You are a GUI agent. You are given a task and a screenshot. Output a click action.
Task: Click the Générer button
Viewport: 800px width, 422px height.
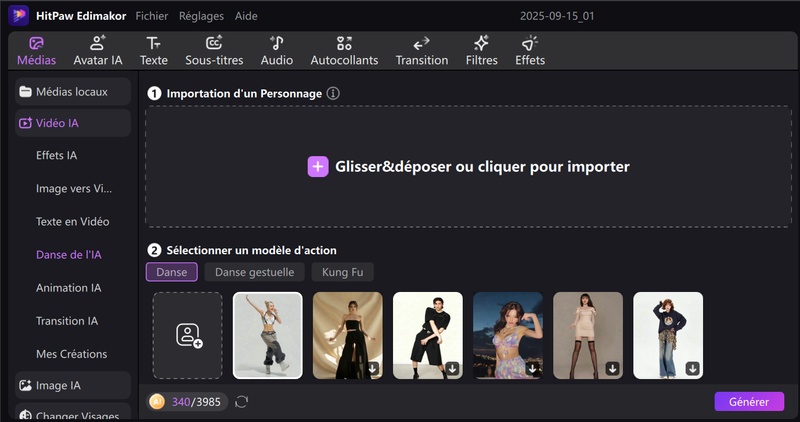(x=749, y=401)
